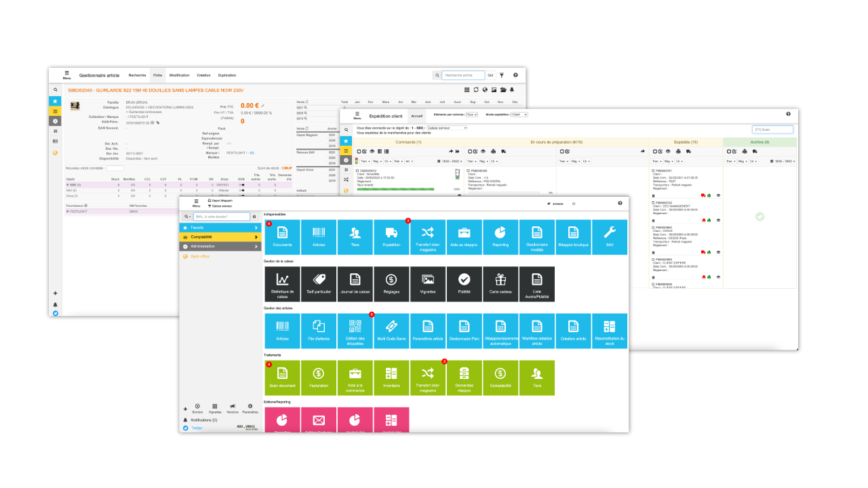Open Statistique de caisse chart tile
The height and width of the screenshot is (488, 868).
pyautogui.click(x=282, y=284)
